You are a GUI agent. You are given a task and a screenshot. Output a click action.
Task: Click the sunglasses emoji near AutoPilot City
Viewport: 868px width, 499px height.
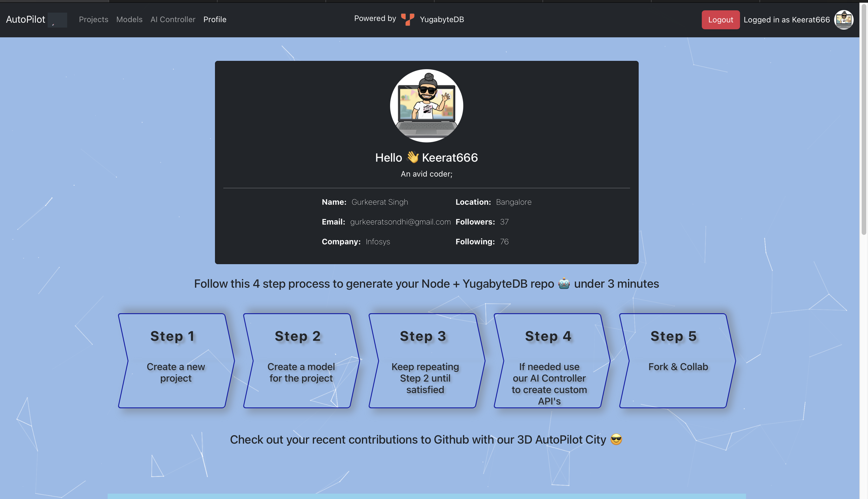616,439
